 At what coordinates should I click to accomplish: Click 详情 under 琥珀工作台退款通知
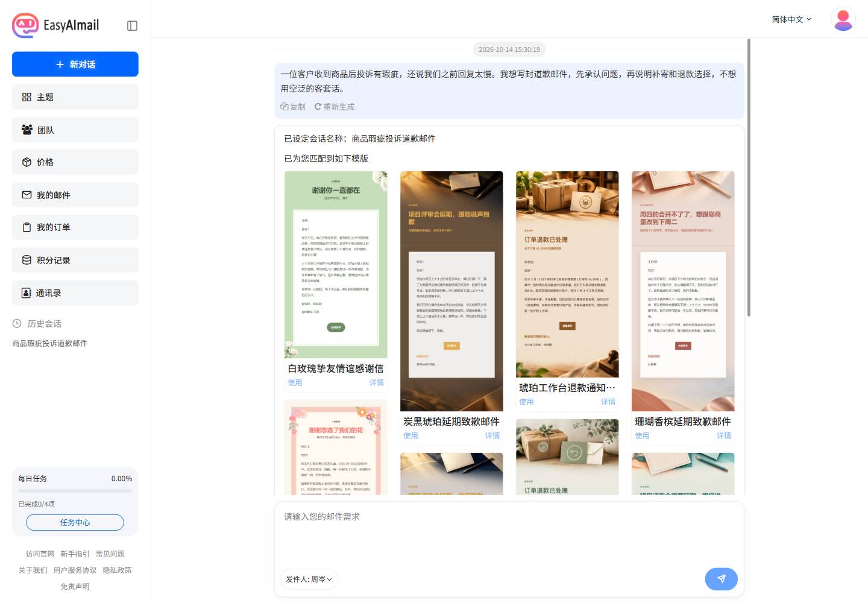608,402
